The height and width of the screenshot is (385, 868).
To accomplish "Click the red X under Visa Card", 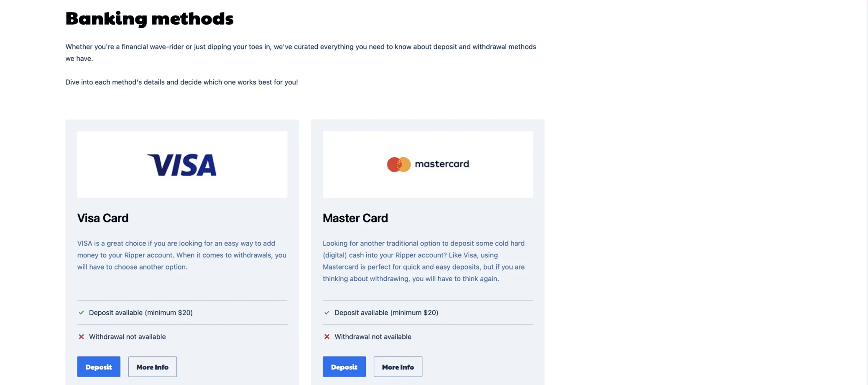I will [x=82, y=337].
